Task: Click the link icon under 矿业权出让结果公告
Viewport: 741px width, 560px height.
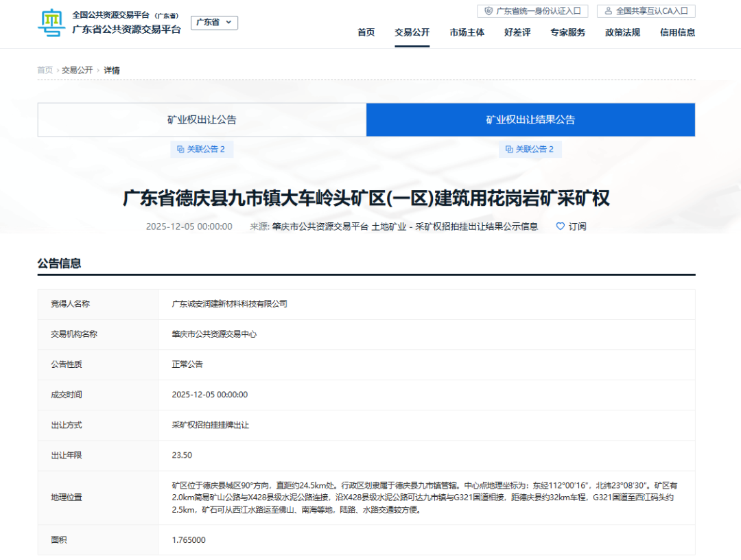Action: click(x=509, y=150)
